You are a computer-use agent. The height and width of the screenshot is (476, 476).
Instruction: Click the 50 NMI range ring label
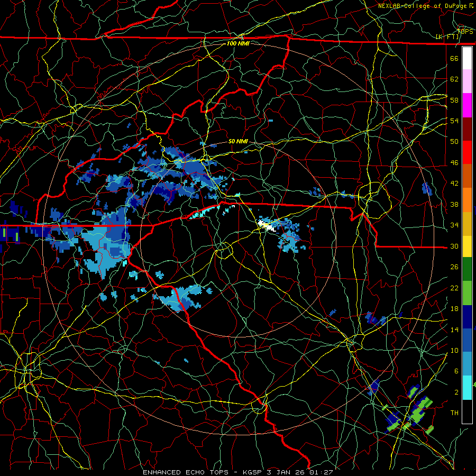(x=239, y=141)
